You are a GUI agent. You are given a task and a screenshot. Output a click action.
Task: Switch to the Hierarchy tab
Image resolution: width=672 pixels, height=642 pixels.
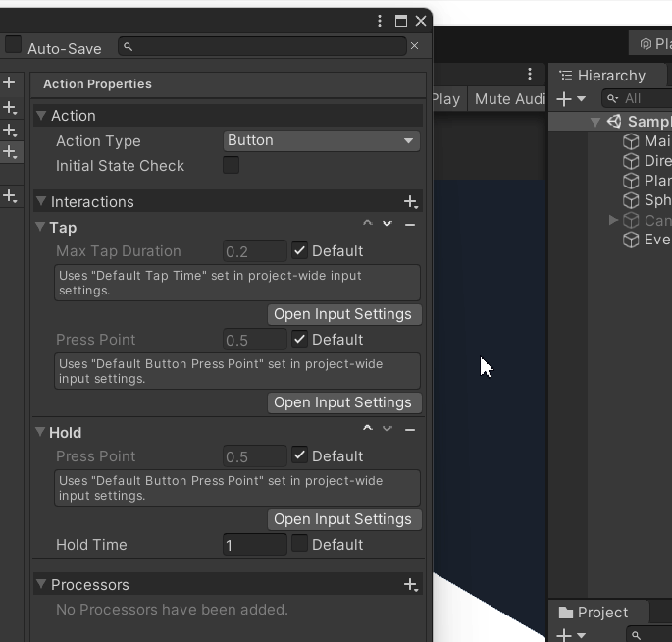tap(607, 76)
